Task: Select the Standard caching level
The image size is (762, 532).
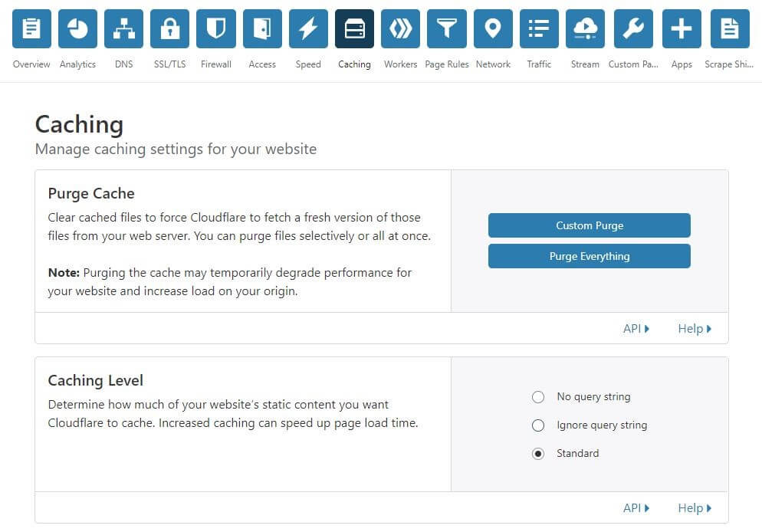Action: (x=538, y=454)
